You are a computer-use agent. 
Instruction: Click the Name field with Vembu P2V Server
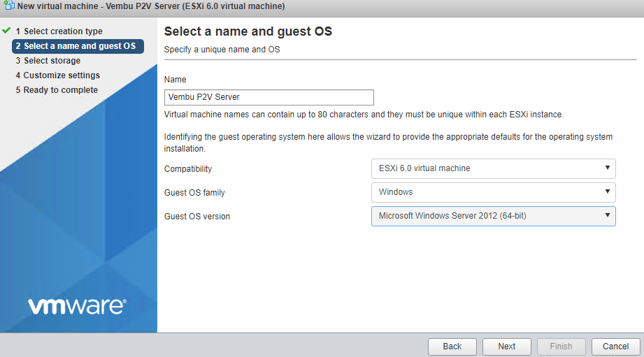269,97
